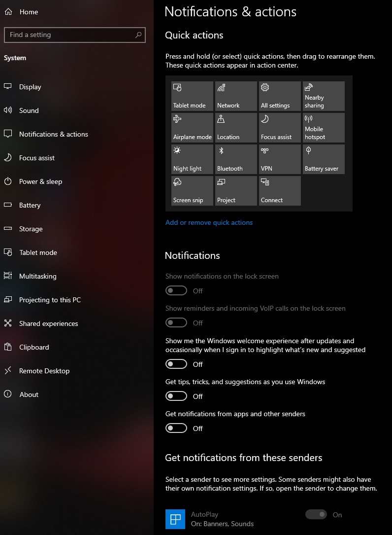Click the Find a setting search box

click(75, 35)
